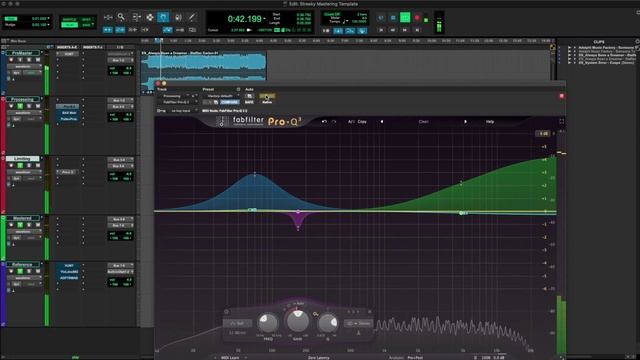The height and width of the screenshot is (360, 640).
Task: Click the Pro-Q 3 redo arrow
Action: 334,122
